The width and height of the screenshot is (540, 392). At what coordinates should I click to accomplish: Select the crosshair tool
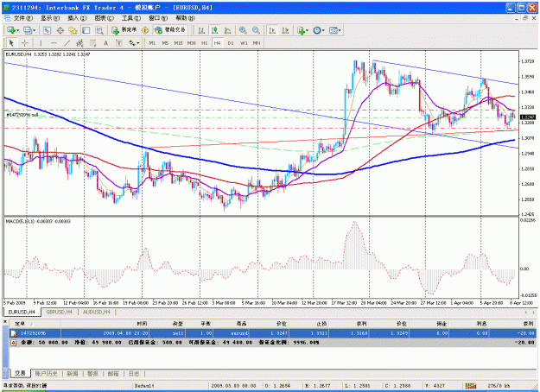coord(25,43)
